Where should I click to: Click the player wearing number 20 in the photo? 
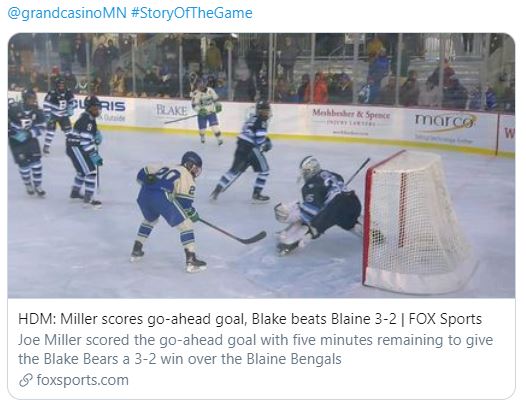[168, 206]
